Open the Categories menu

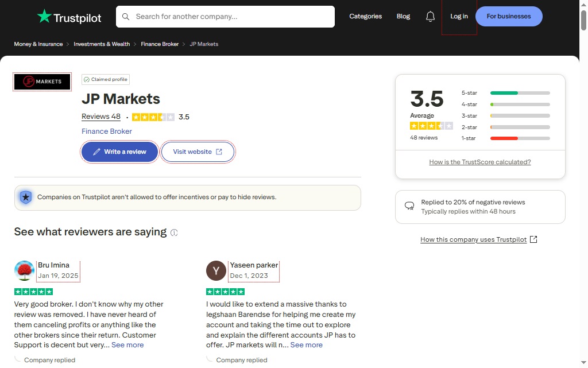coord(365,17)
